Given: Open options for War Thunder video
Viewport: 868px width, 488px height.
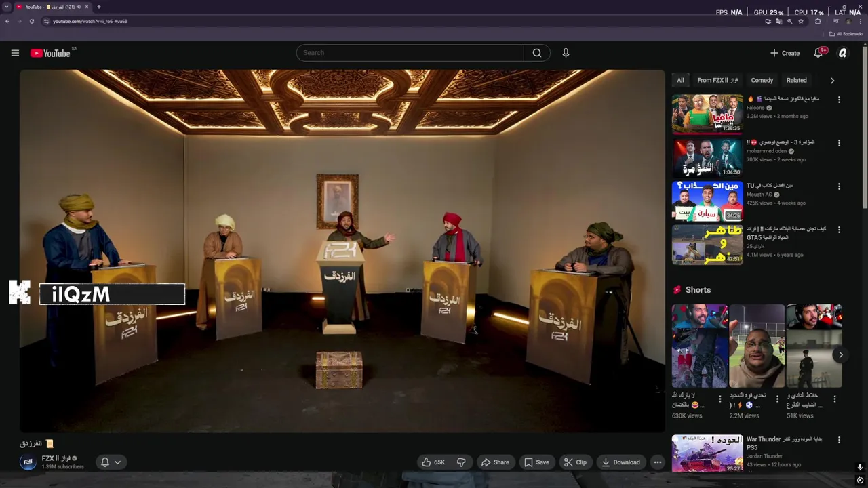Looking at the screenshot, I should click(x=839, y=440).
